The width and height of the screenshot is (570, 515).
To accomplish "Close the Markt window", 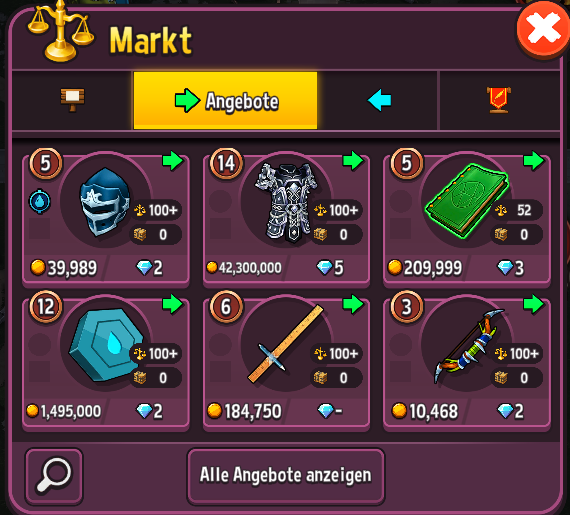I will (x=543, y=30).
